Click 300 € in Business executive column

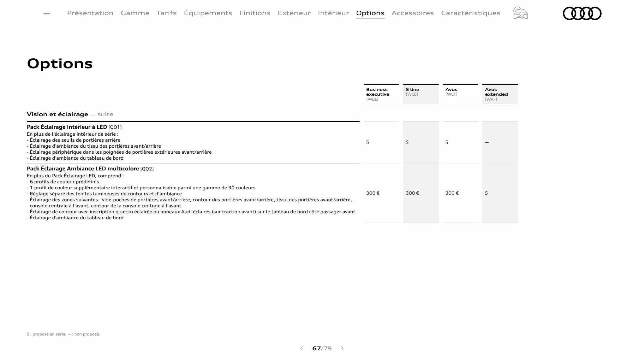tap(373, 193)
